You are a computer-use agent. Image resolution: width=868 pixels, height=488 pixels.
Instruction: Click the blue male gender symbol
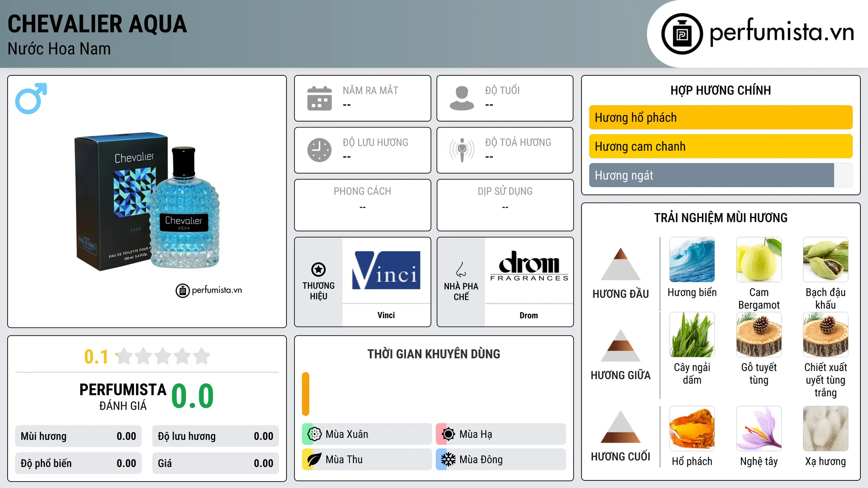31,98
